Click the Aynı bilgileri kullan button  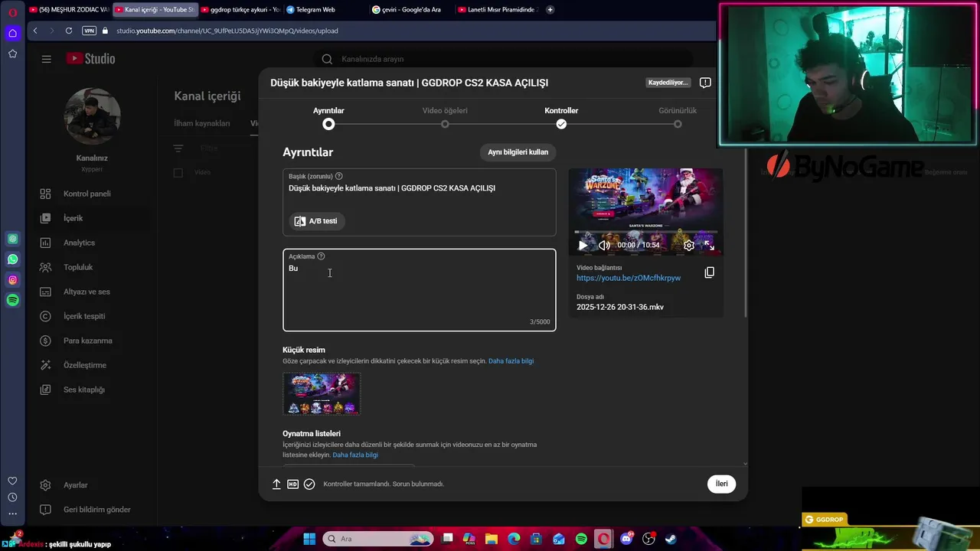[518, 152]
